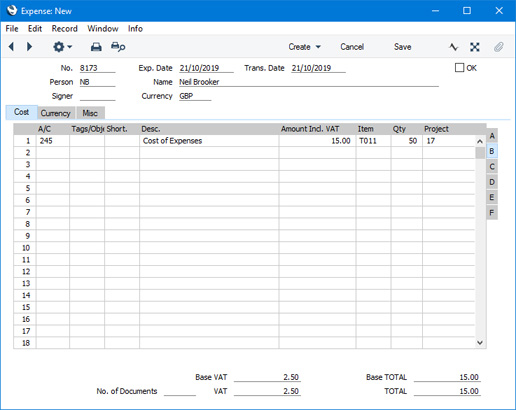Image resolution: width=516 pixels, height=410 pixels.
Task: Click the Signer input field
Action: click(97, 96)
